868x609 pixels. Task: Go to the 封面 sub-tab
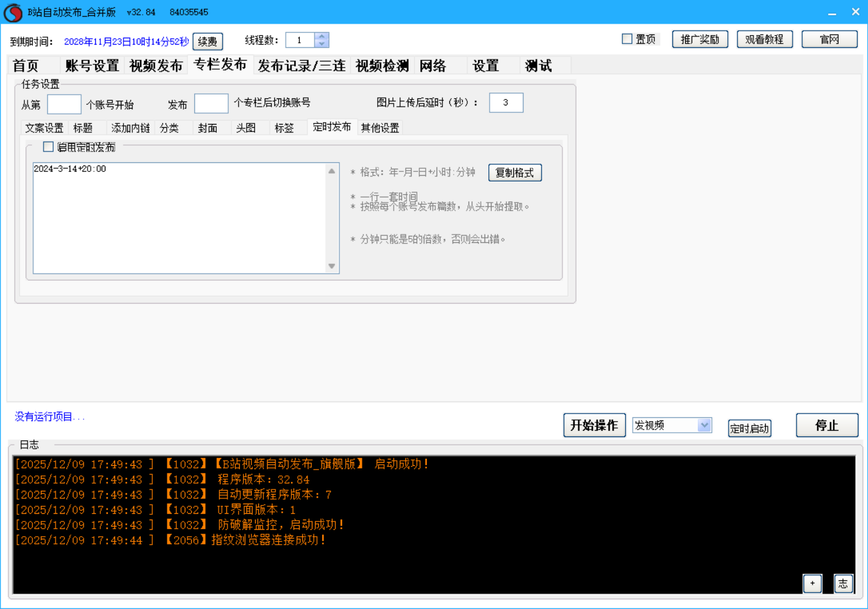tap(207, 128)
